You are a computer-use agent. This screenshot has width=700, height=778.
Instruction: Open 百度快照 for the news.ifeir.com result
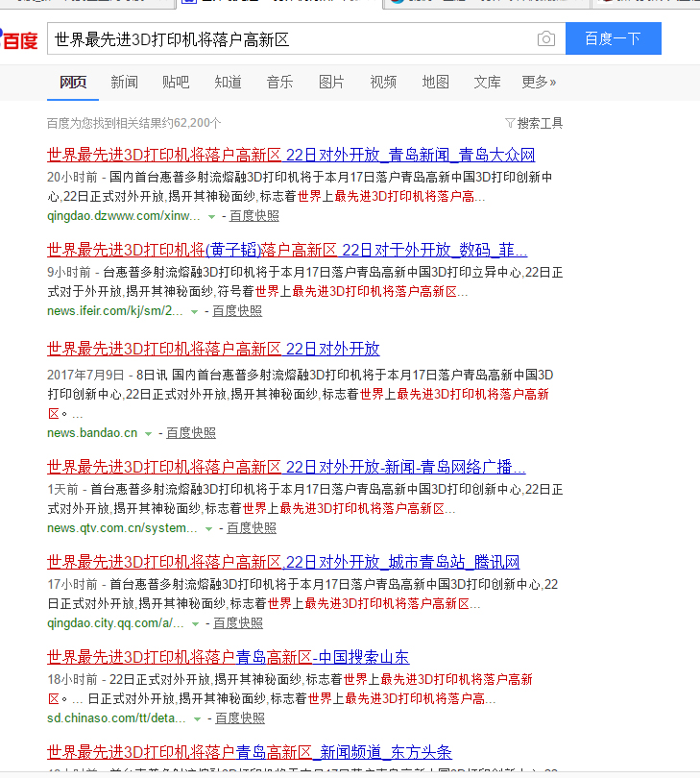point(237,311)
